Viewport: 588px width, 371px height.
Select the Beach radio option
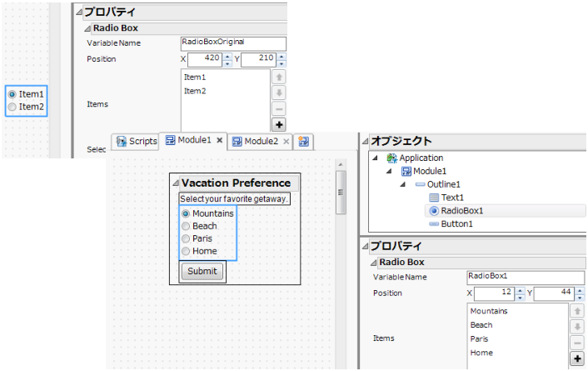(186, 226)
